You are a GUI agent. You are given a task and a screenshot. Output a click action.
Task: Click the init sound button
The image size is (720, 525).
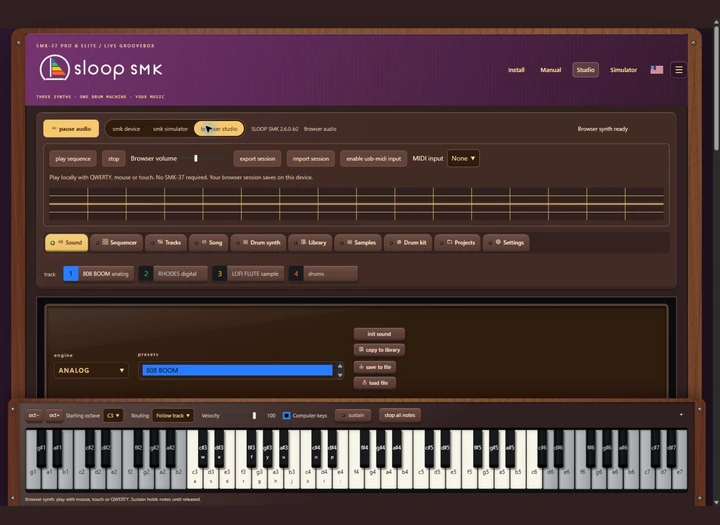point(379,334)
